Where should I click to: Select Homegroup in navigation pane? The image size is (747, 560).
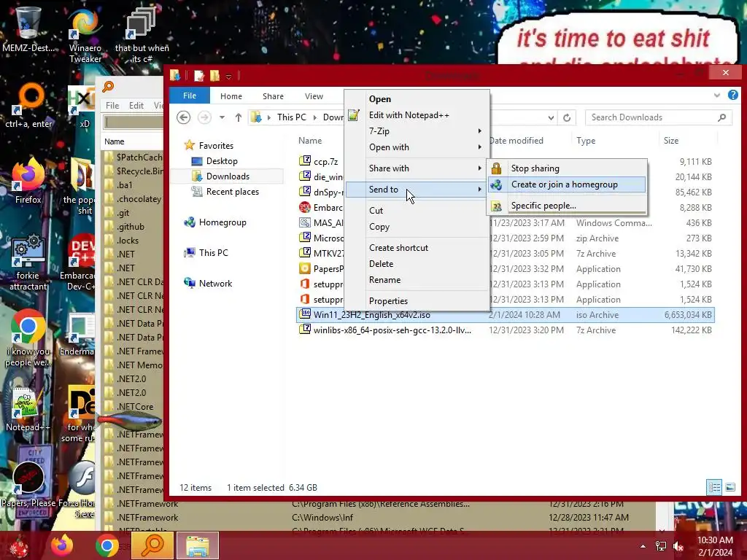click(x=222, y=222)
